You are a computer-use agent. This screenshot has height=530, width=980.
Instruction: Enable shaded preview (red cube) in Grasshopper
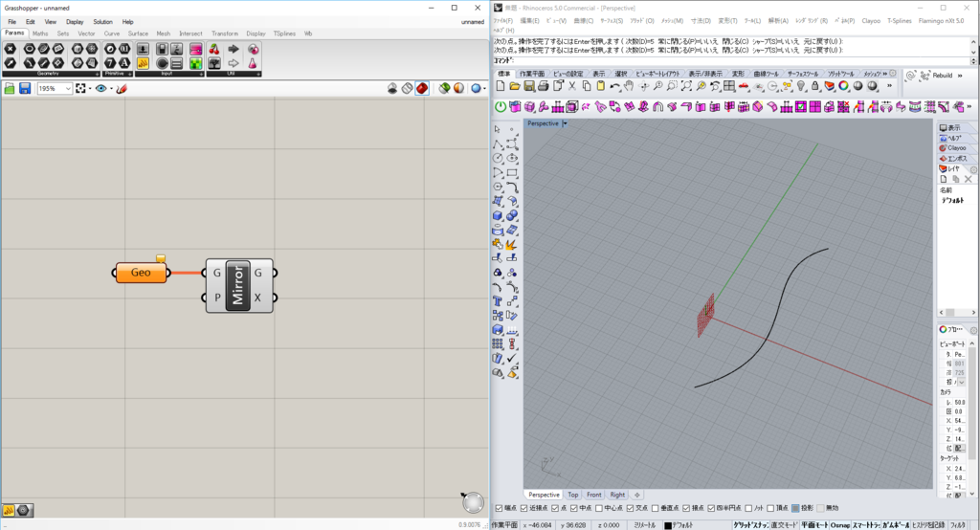(422, 88)
